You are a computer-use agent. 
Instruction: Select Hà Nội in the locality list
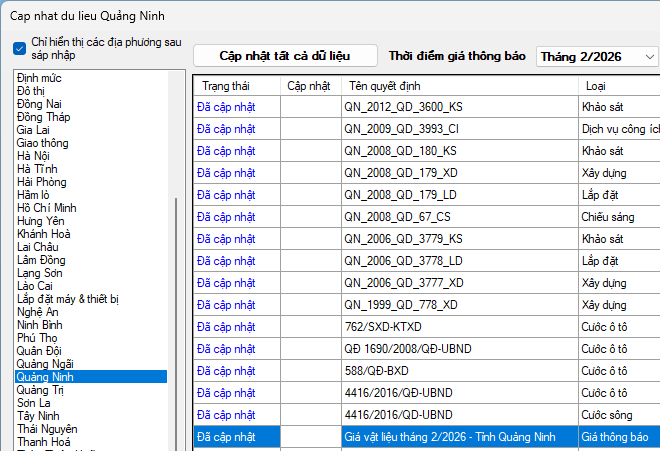32,155
